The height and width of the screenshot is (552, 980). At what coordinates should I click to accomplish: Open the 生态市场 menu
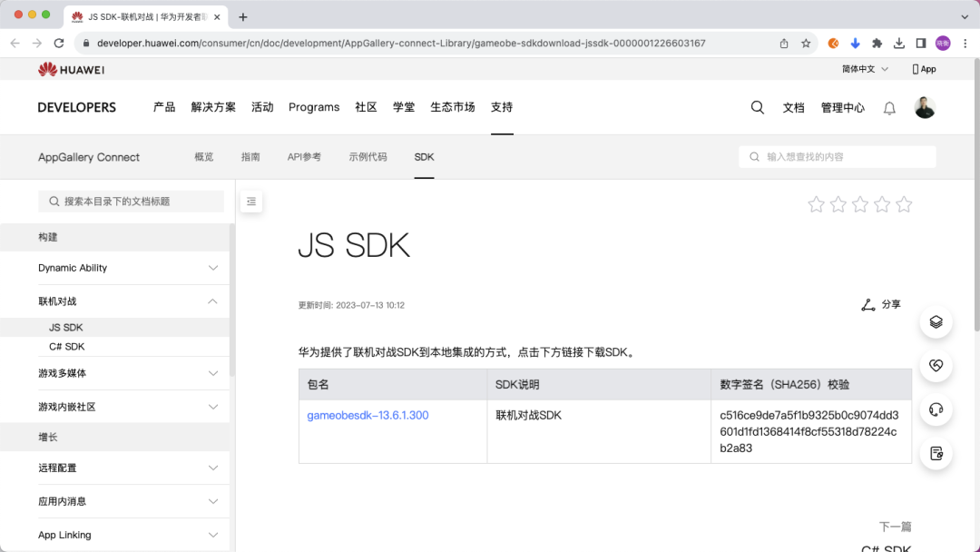click(453, 107)
